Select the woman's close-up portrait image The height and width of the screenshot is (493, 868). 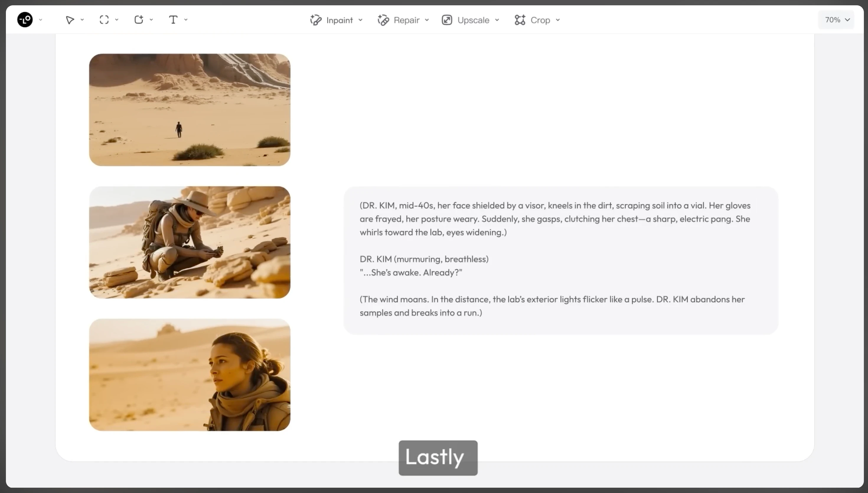tap(190, 375)
